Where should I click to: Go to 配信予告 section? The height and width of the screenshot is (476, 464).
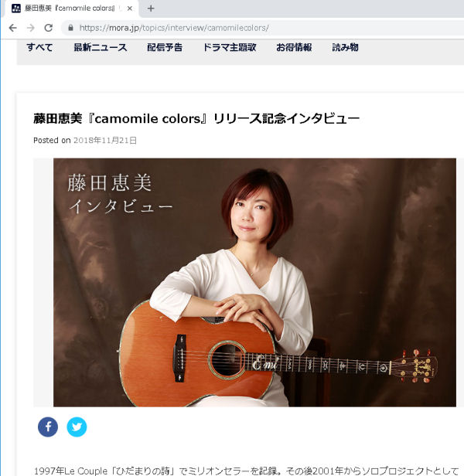tap(165, 47)
